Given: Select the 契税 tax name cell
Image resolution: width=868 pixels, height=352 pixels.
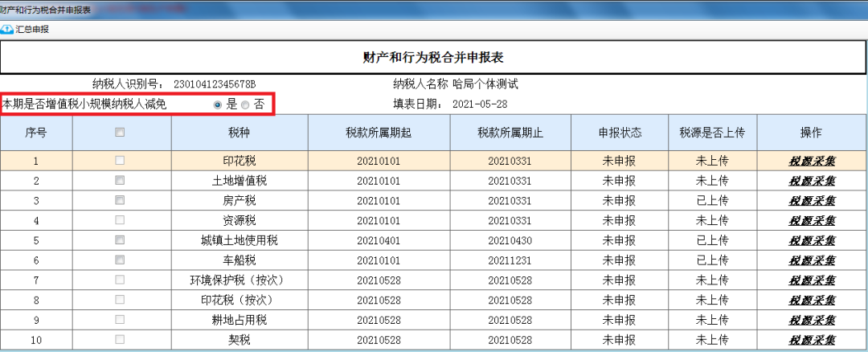Looking at the screenshot, I should 240,341.
